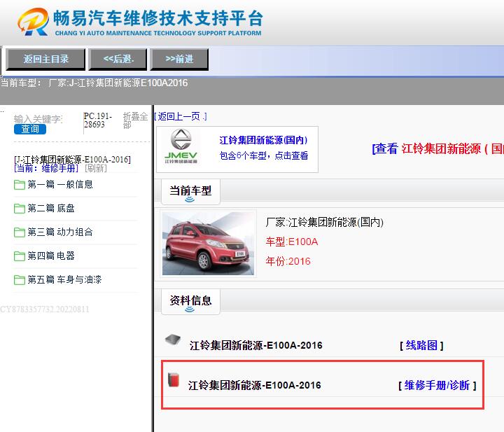Screen dimensions: 504x432
Task: Expand tree item 第五篇 车身与油漆
Action: 64,279
